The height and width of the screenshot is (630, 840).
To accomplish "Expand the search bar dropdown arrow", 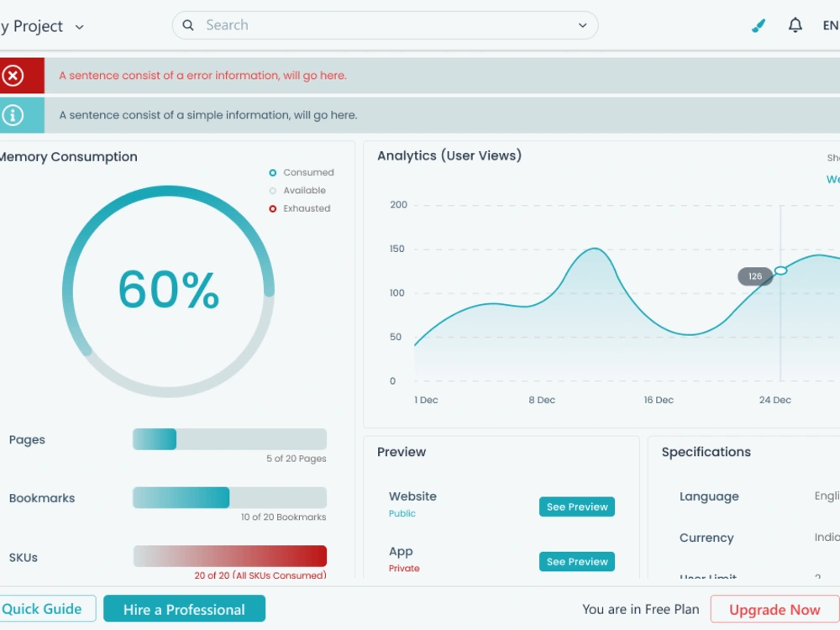I will tap(582, 25).
